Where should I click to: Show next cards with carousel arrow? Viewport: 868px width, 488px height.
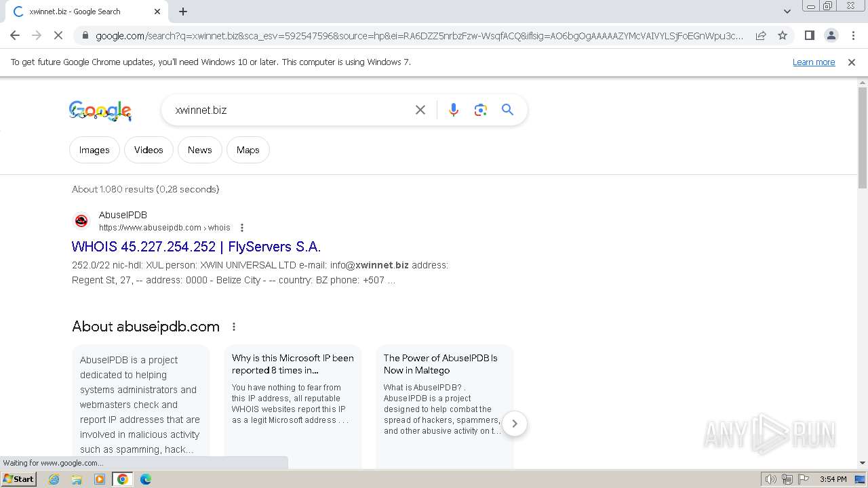(515, 424)
